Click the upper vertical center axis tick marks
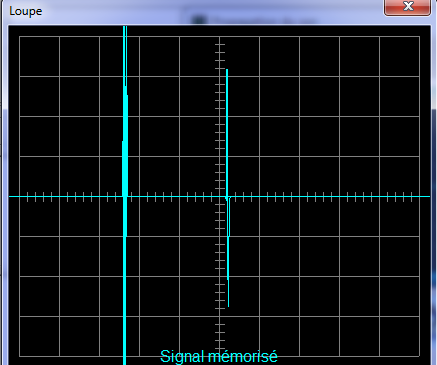The width and height of the screenshot is (437, 365). 220,117
